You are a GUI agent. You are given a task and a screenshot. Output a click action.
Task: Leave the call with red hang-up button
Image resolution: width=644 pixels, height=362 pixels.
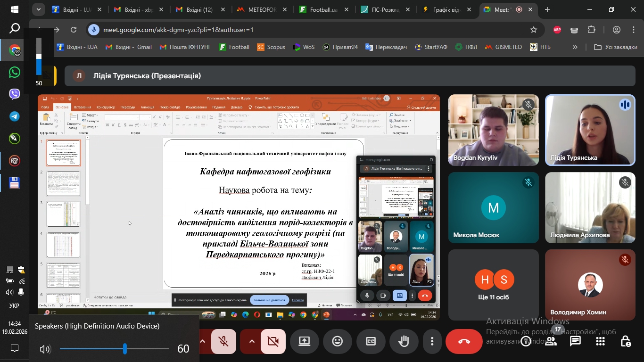point(464,341)
